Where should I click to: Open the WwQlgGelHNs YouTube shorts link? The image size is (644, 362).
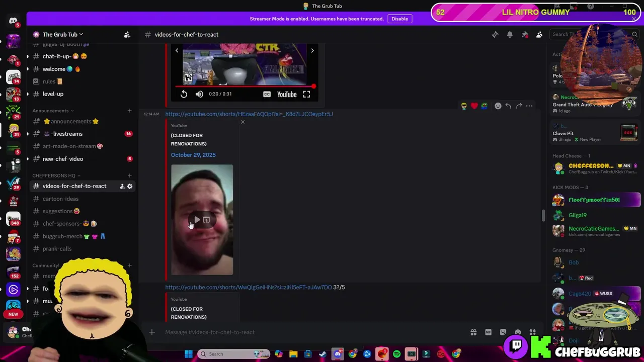[249, 287]
